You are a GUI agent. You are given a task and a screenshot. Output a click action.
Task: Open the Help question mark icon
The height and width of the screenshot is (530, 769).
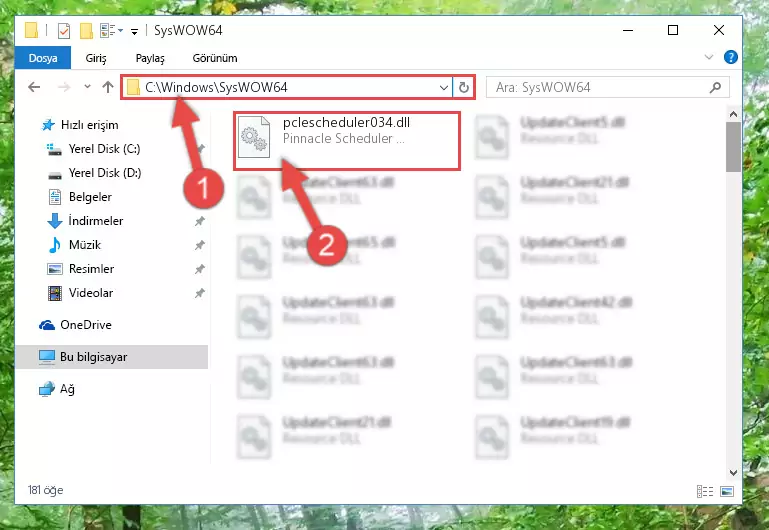[x=731, y=57]
